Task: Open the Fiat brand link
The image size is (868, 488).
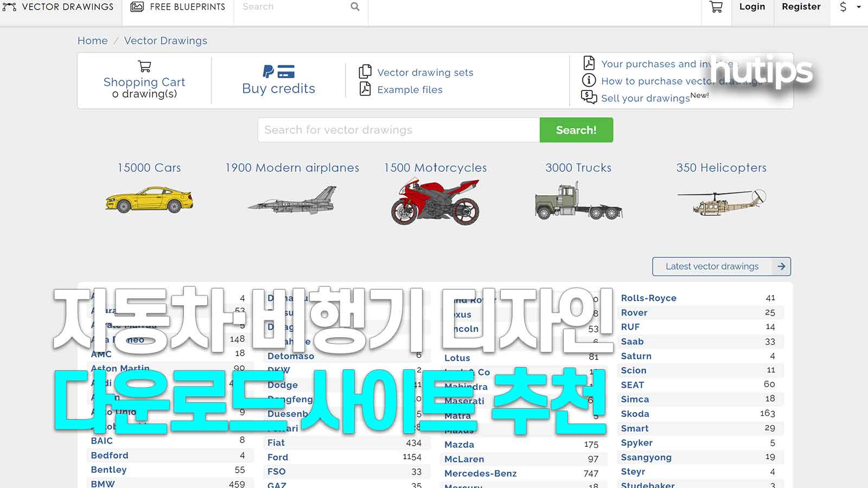Action: point(276,443)
